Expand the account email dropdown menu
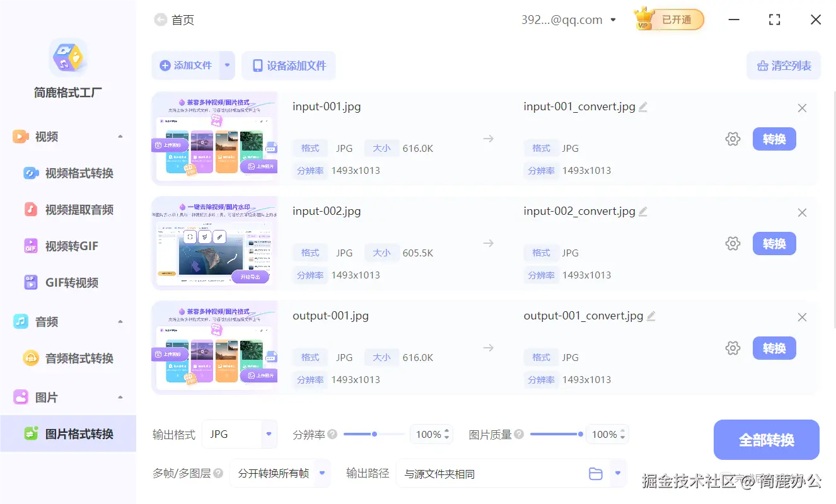This screenshot has width=836, height=504. click(x=613, y=20)
